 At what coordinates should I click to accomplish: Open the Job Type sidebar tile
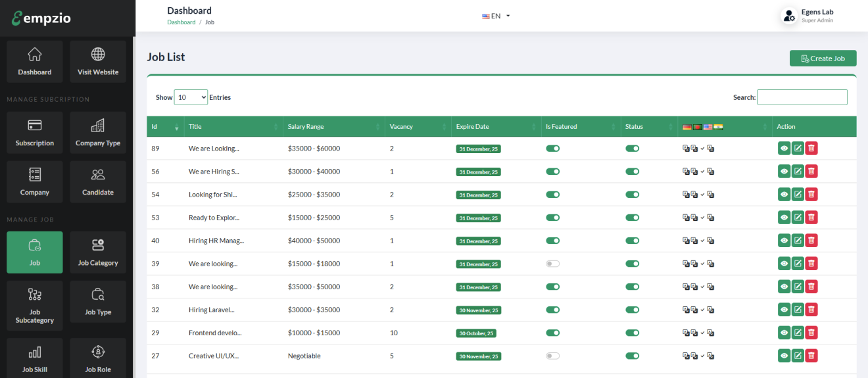[x=98, y=302]
